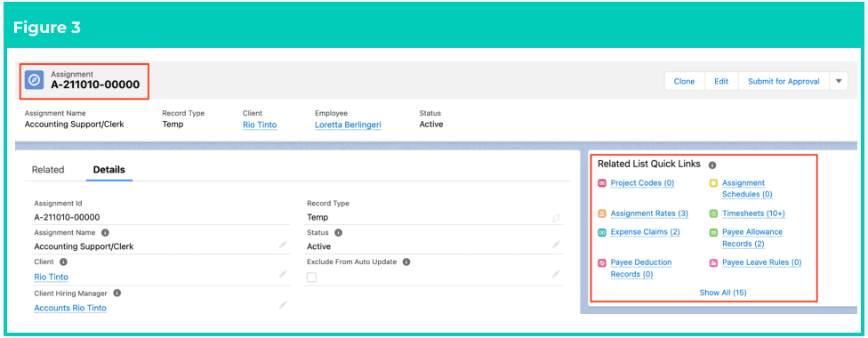Image resolution: width=868 pixels, height=338 pixels.
Task: Click the Payee Allowance Records green icon
Action: pyautogui.click(x=713, y=232)
